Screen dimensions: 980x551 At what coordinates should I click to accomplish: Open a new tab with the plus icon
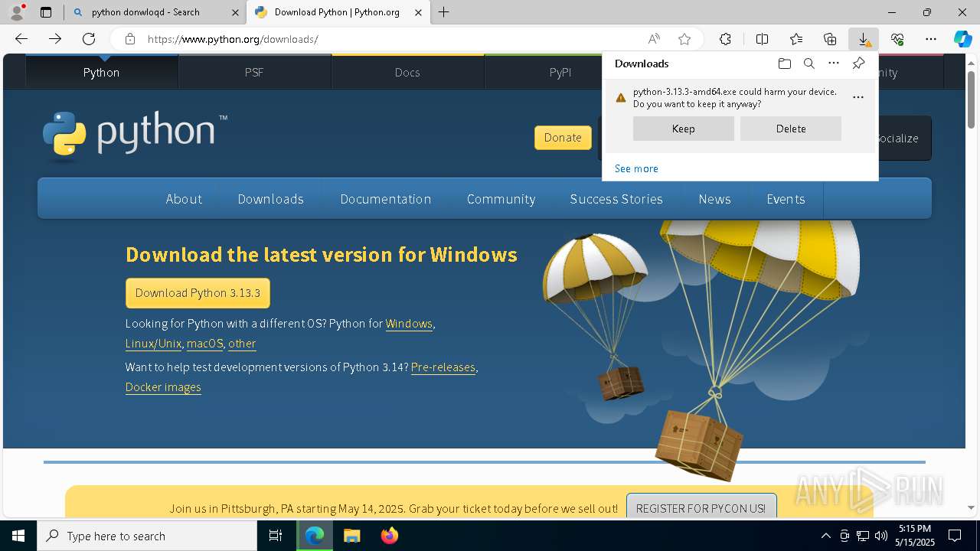(444, 12)
